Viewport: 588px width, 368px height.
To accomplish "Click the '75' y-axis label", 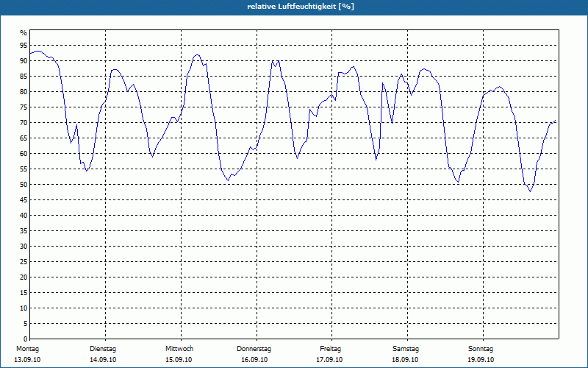I will [24, 107].
